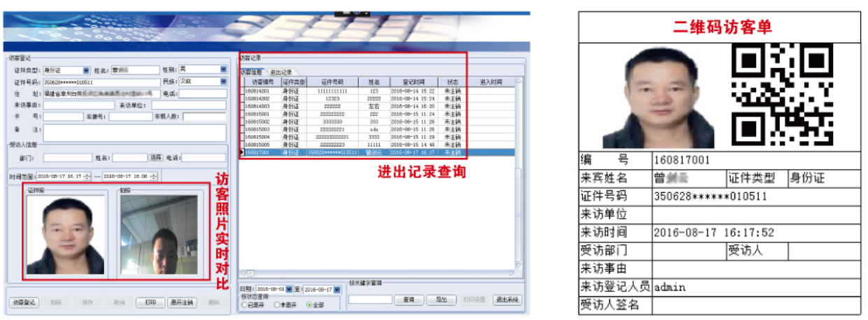The height and width of the screenshot is (320, 868).
Task: Click the 备注 remarks text area
Action: 134,133
